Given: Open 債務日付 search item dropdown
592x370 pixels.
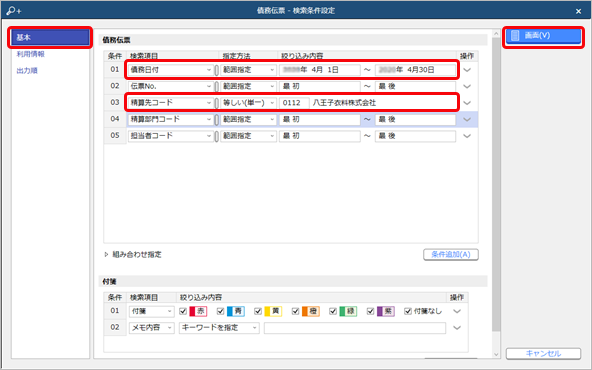Looking at the screenshot, I should coord(171,70).
